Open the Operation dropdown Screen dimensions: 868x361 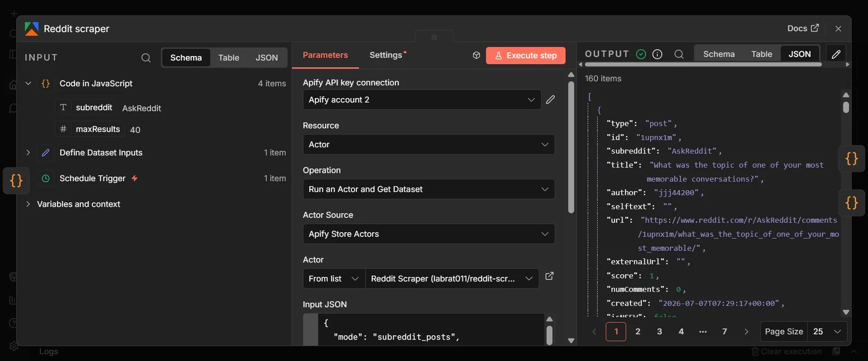tap(429, 189)
